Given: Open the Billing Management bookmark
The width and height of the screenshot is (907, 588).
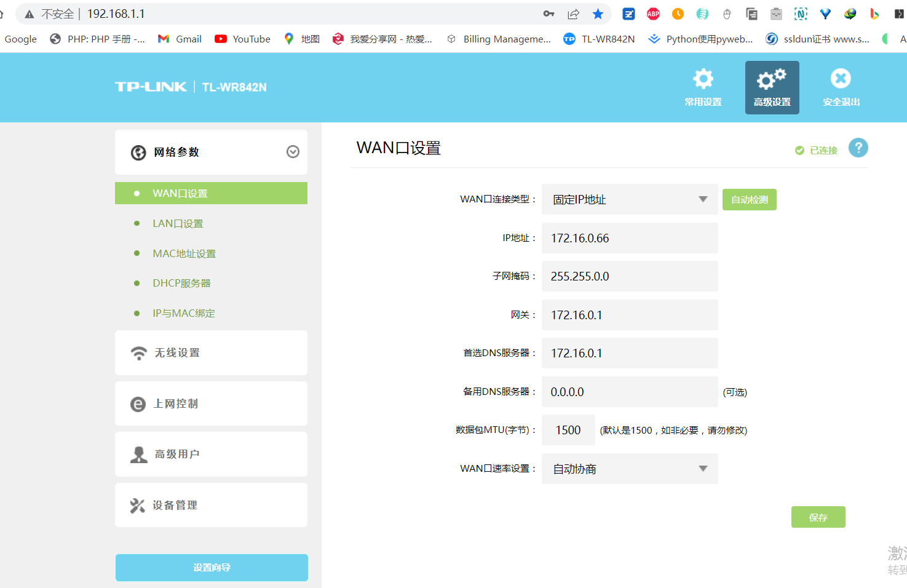Looking at the screenshot, I should pyautogui.click(x=499, y=39).
